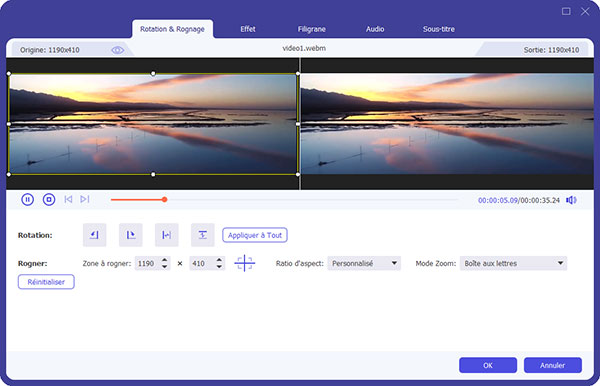Image resolution: width=600 pixels, height=386 pixels.
Task: Click the Origine: 1190x410 label
Action: [50, 50]
